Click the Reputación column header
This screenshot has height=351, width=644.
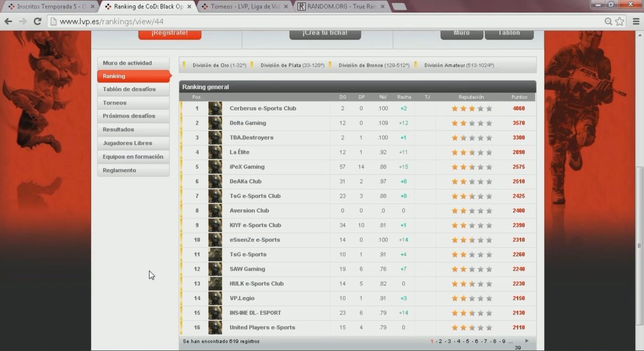click(x=471, y=97)
